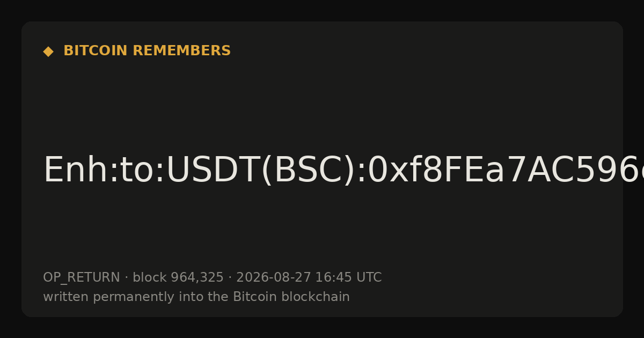Click the orange diamond icon
Screen dimensions: 644x338
48,52
